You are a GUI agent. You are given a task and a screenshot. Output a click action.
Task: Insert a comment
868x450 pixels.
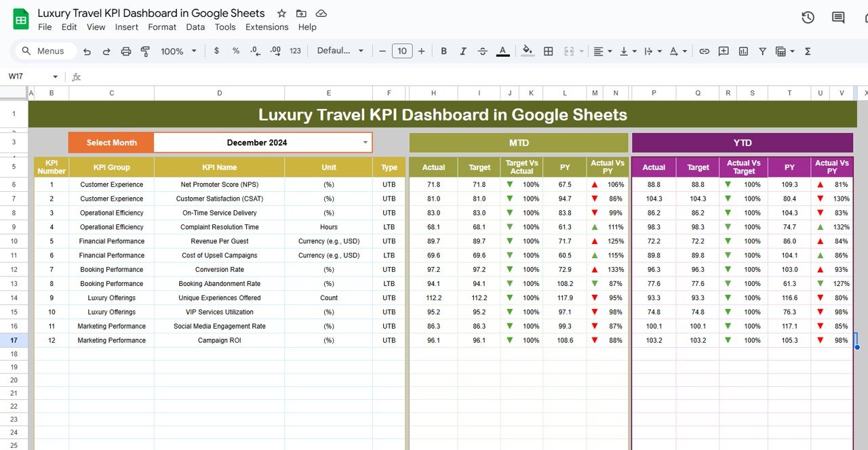tap(724, 51)
